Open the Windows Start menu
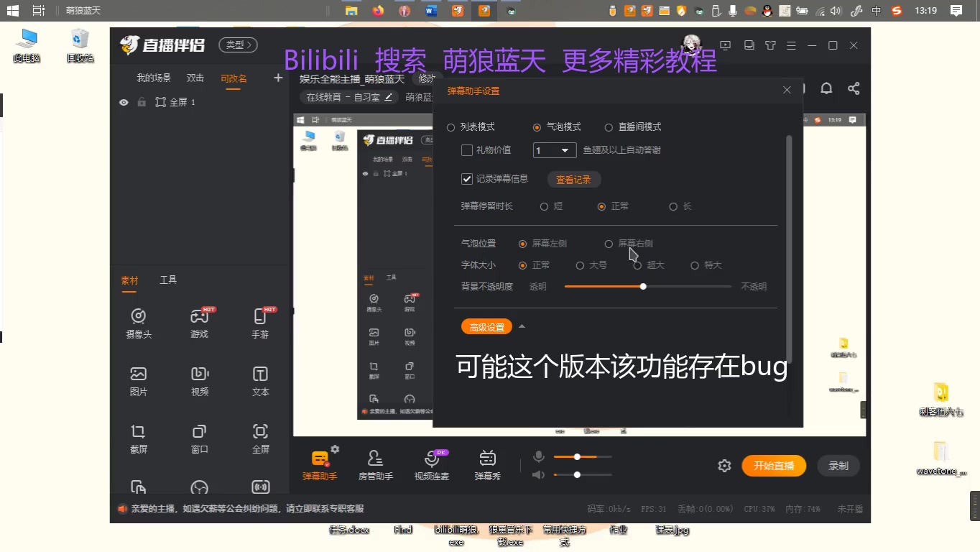 coord(13,11)
